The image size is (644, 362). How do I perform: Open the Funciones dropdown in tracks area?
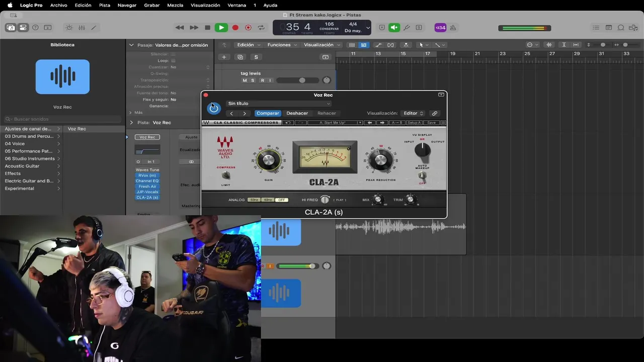click(281, 45)
